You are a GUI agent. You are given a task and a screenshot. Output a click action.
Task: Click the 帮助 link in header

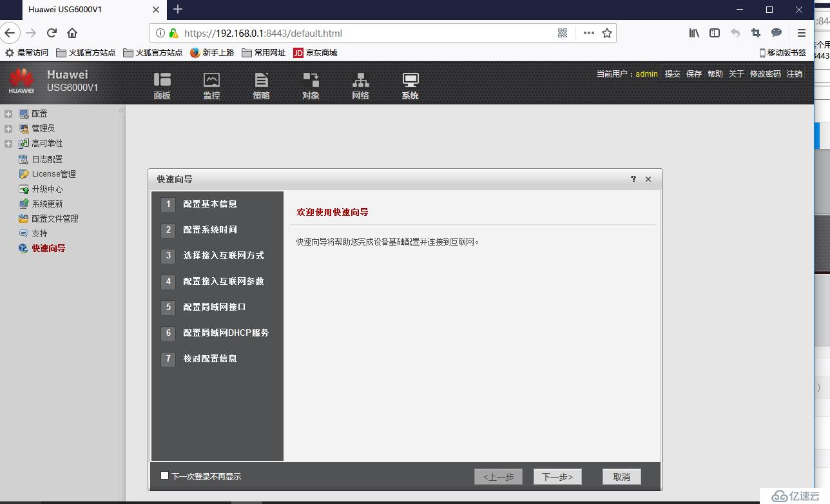(715, 74)
